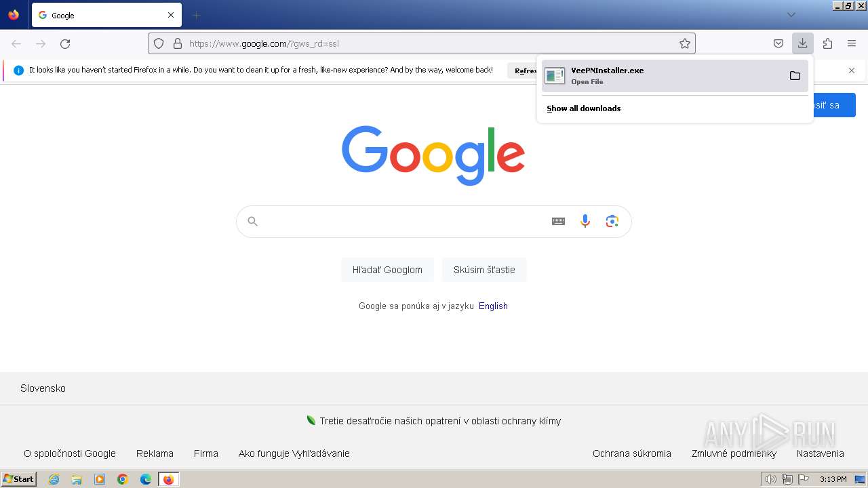Click the taskbar clock showing 3:13 PM
The height and width of the screenshot is (488, 868).
pos(833,479)
